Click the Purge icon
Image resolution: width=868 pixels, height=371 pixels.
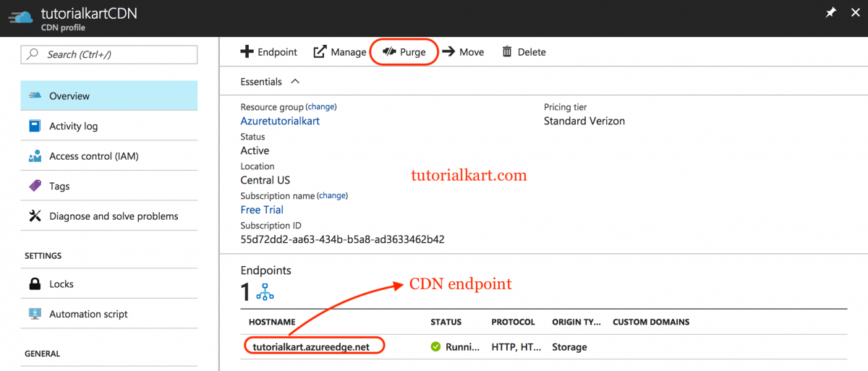point(389,52)
